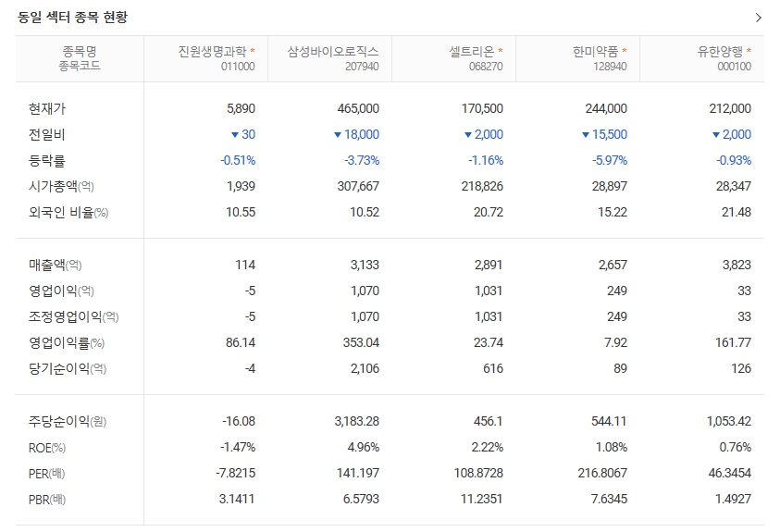Screen dimensions: 780x532
Task: Select market cap value 218,826
Action: point(482,187)
